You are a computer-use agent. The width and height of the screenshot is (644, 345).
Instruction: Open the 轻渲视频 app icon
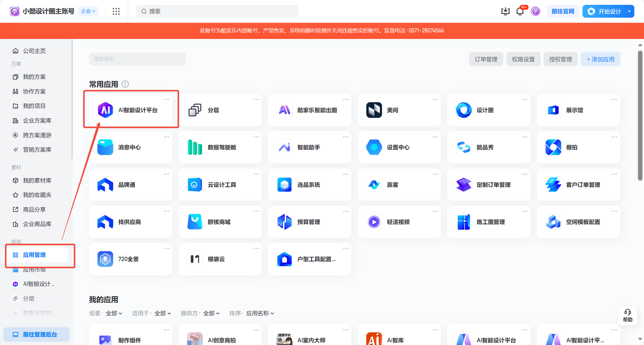(374, 222)
